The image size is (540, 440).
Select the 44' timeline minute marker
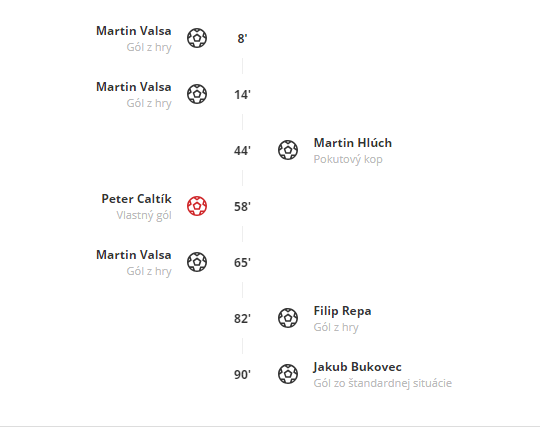(242, 151)
